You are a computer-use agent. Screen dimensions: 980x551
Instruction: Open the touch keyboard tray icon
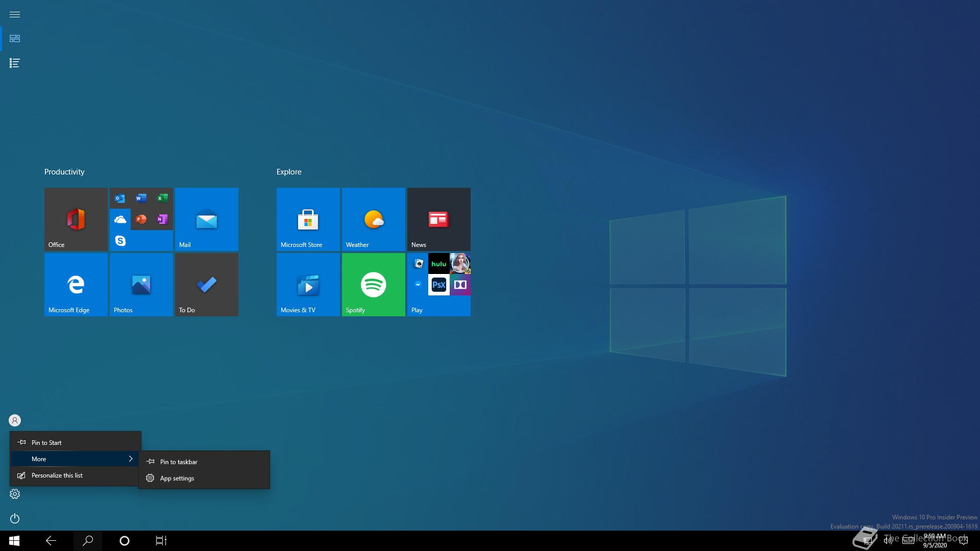coord(908,541)
